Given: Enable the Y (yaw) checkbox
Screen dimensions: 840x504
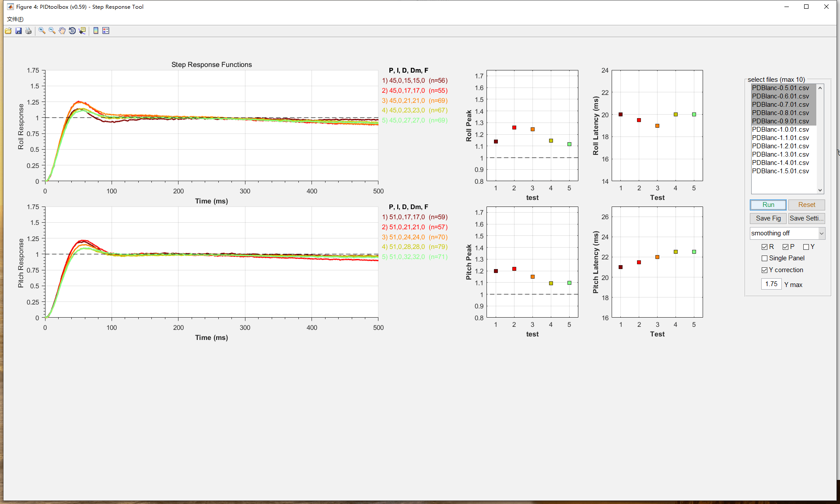Looking at the screenshot, I should tap(806, 247).
